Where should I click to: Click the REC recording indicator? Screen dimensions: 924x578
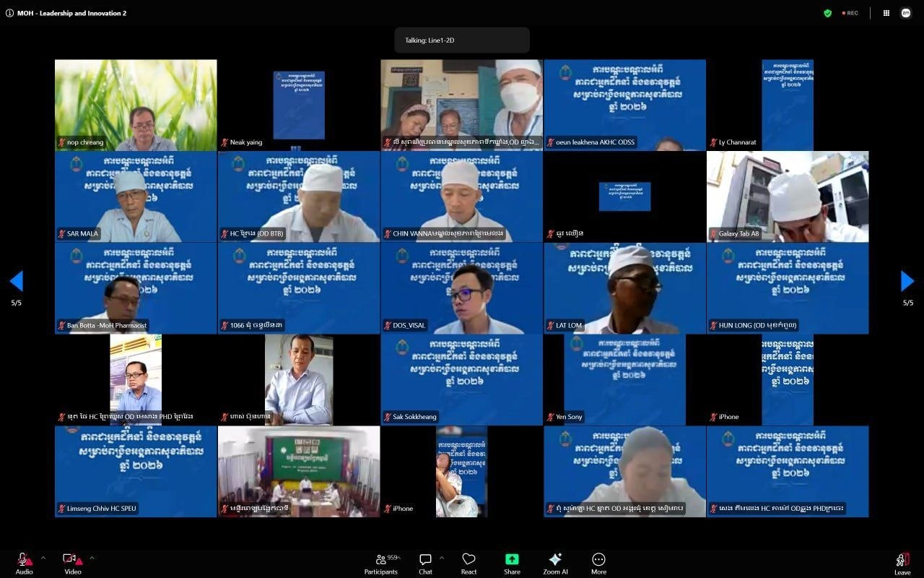pyautogui.click(x=850, y=13)
